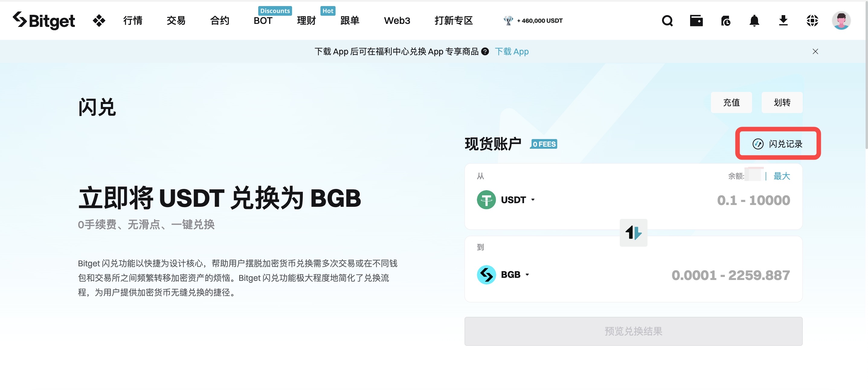The image size is (868, 390).
Task: Click the USDT amount field 0.1 - 10000
Action: pyautogui.click(x=753, y=200)
